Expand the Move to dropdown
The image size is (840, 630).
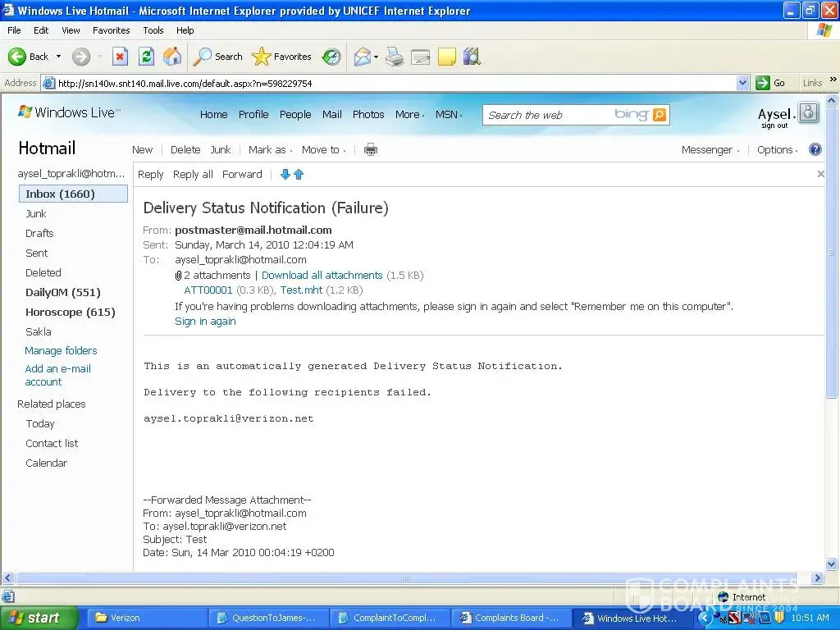tap(323, 149)
